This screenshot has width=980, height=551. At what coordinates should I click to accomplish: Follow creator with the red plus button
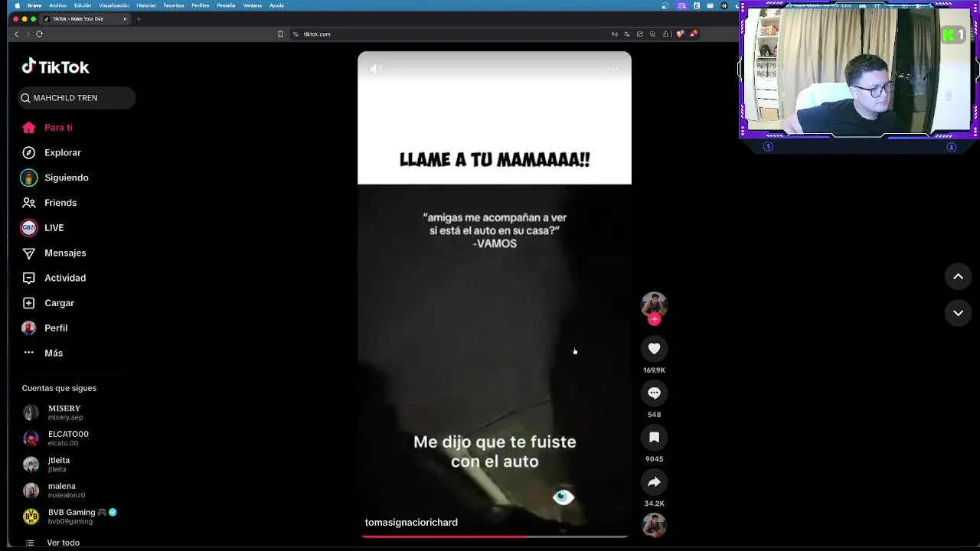pyautogui.click(x=654, y=319)
